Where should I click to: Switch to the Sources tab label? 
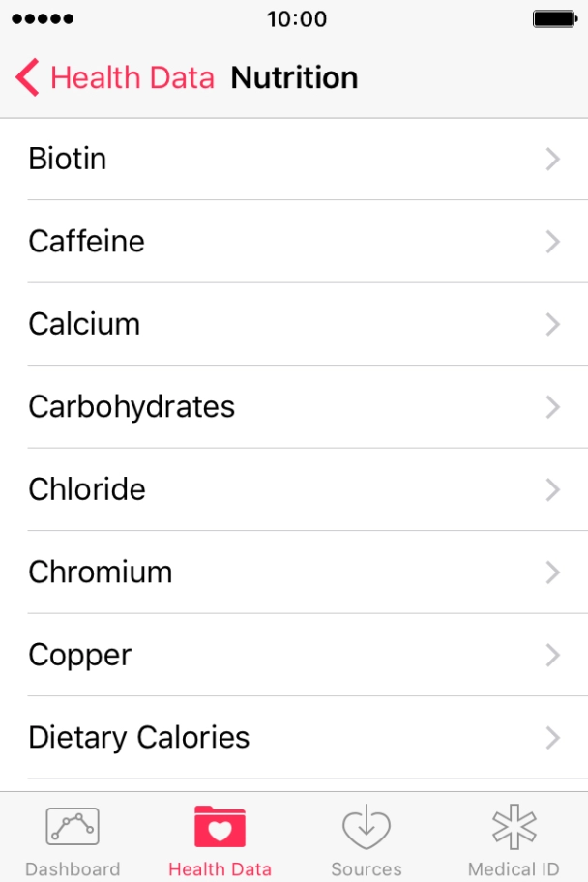click(x=367, y=869)
